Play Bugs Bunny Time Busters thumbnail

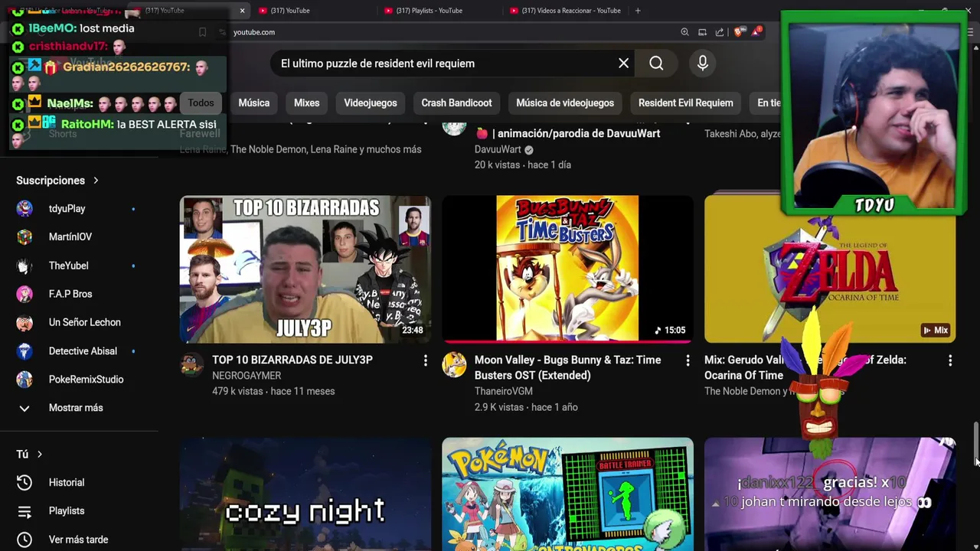click(x=567, y=269)
